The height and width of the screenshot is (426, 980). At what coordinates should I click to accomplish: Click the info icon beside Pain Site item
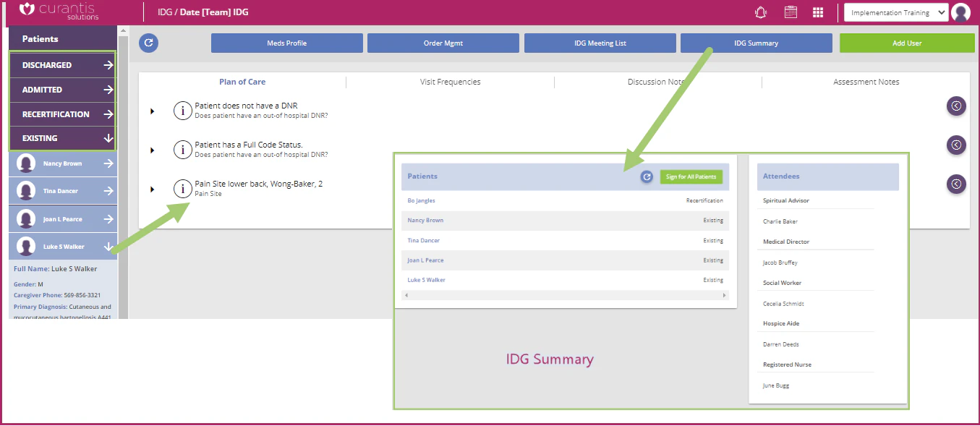pyautogui.click(x=182, y=188)
